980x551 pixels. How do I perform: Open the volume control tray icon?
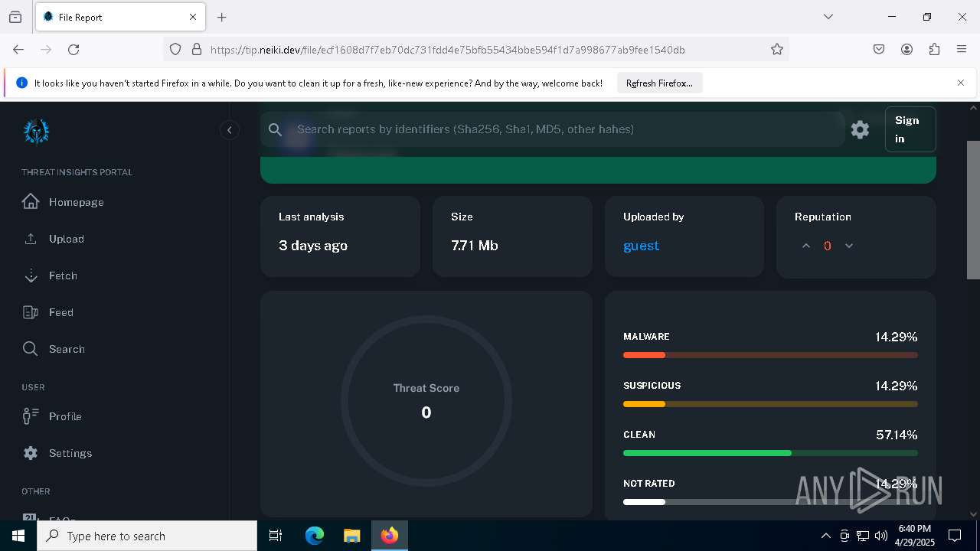(x=880, y=536)
